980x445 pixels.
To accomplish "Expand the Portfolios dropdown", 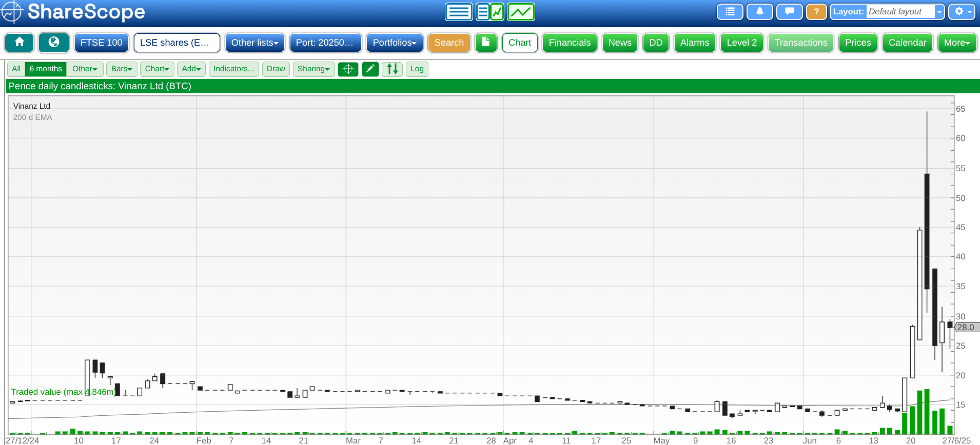I will click(x=395, y=43).
